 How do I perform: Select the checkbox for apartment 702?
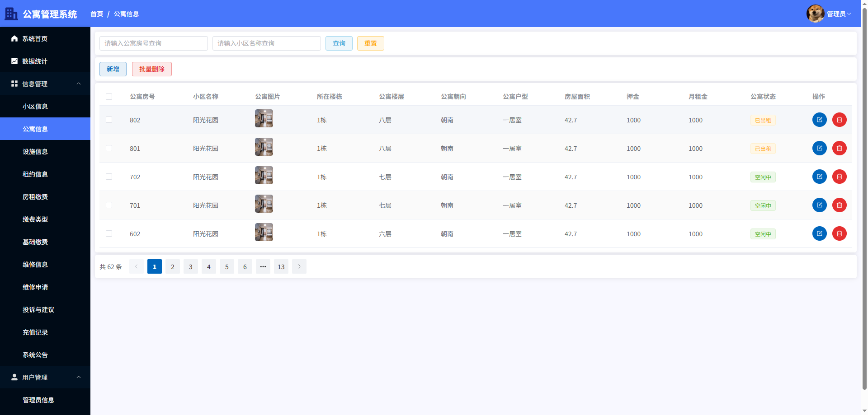click(x=109, y=177)
